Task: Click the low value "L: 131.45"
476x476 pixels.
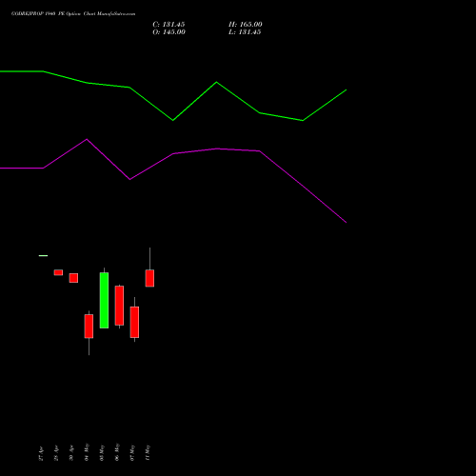Action: 245,32
